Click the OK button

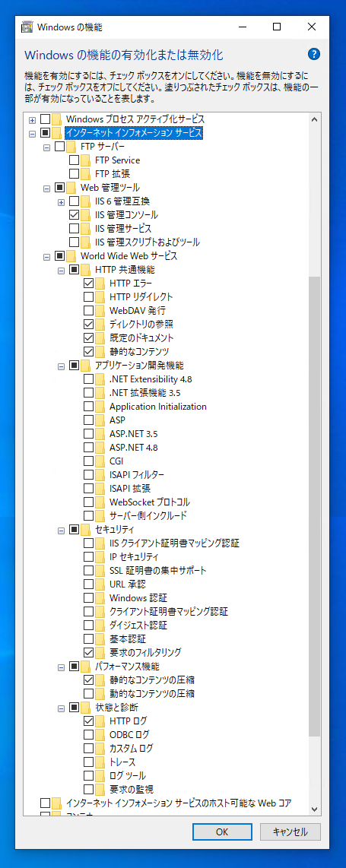point(222,831)
